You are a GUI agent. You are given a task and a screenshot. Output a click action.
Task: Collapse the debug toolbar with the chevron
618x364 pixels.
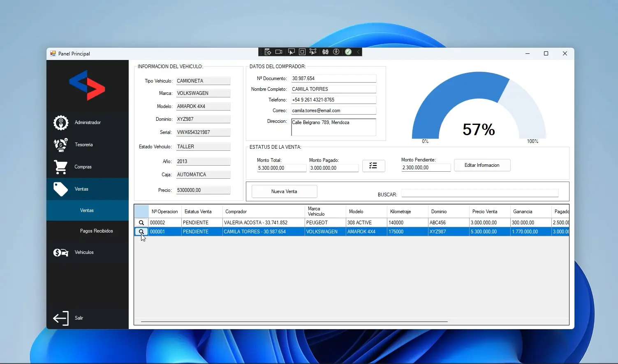(x=358, y=52)
